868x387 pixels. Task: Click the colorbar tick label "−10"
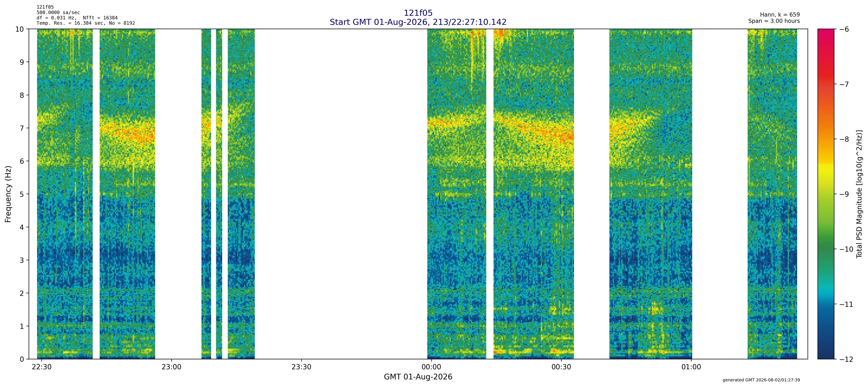(846, 249)
